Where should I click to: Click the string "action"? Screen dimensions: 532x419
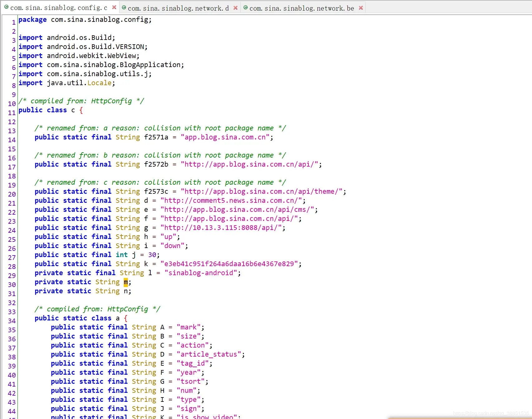(x=193, y=345)
